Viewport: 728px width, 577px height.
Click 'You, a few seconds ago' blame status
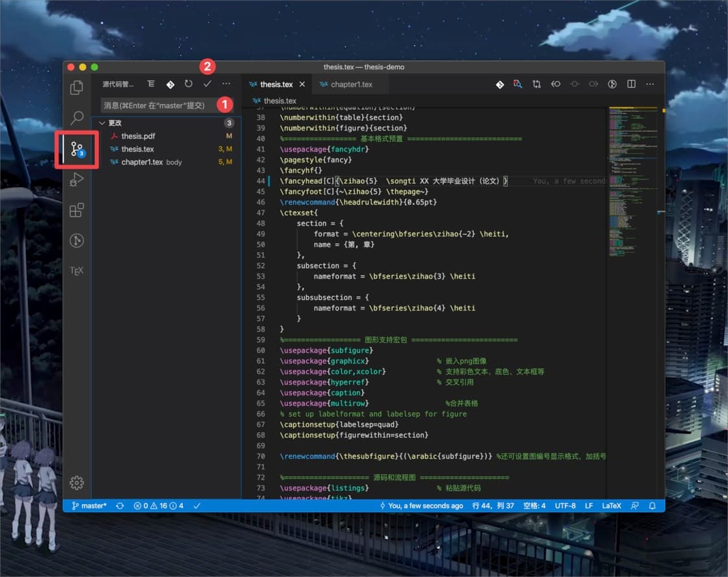(421, 506)
